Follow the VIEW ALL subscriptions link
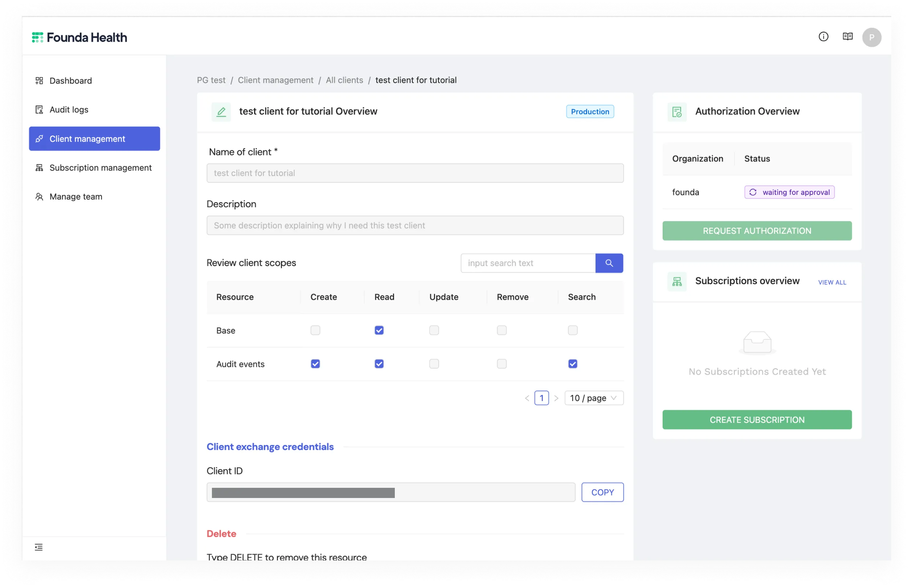 tap(832, 282)
